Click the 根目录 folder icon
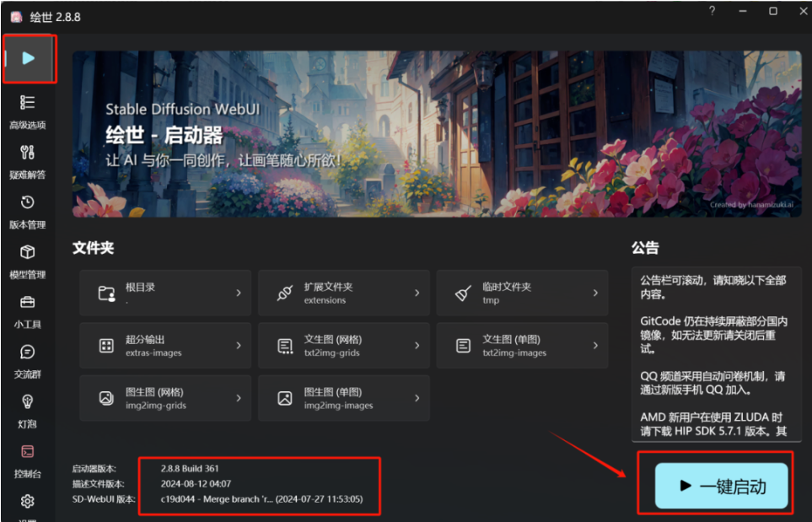 click(107, 293)
